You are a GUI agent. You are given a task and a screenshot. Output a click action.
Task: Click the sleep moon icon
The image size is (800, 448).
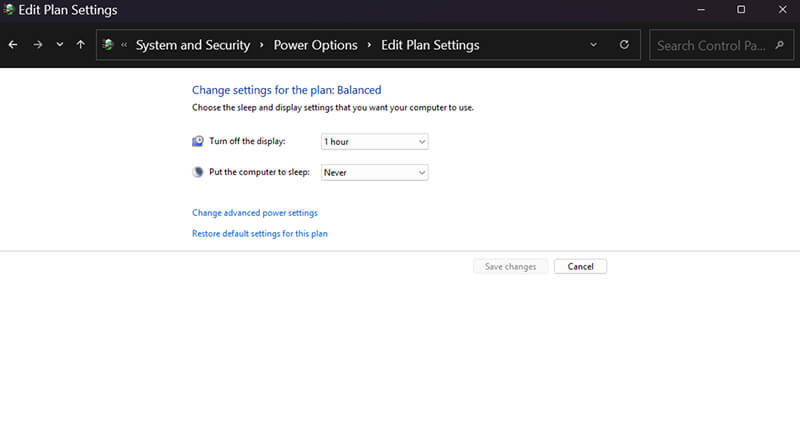(x=198, y=172)
